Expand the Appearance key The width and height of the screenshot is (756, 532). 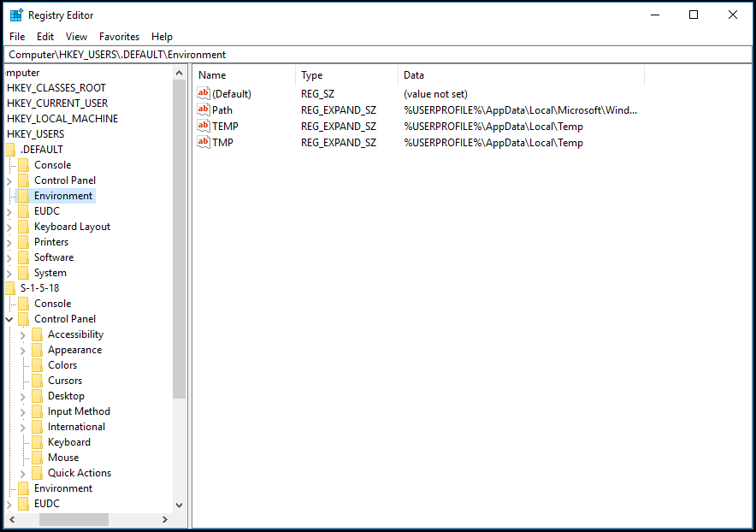coord(22,352)
